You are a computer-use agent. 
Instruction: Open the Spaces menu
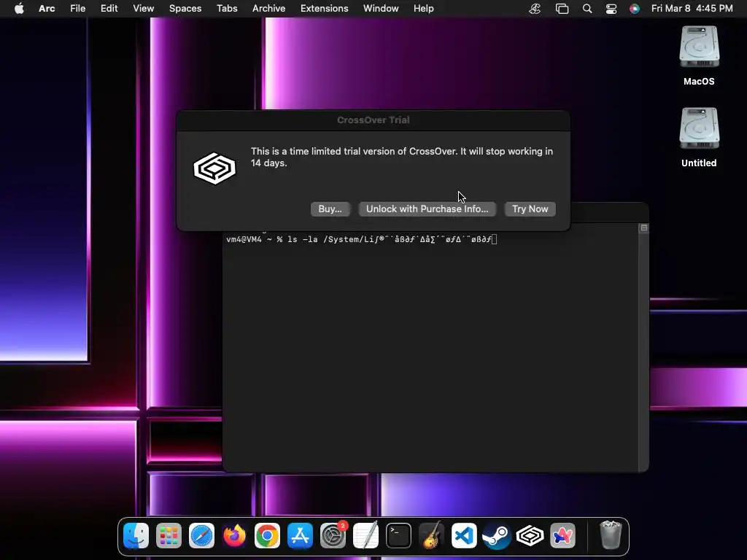[x=185, y=9]
